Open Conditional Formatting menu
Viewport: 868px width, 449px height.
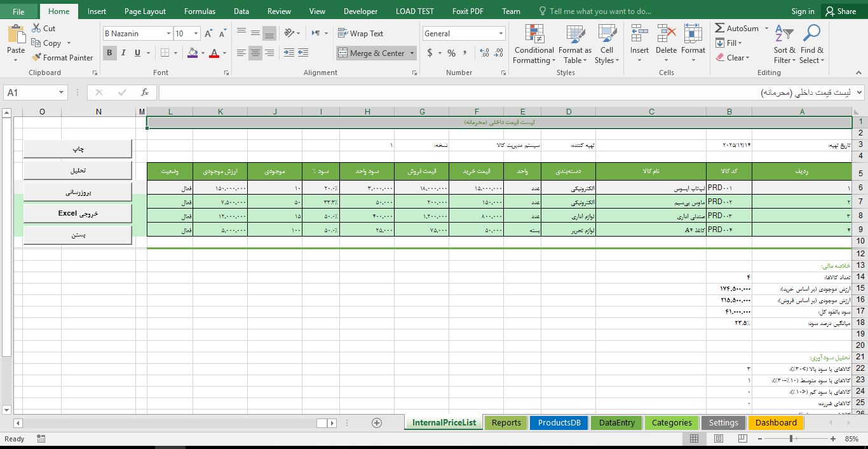[x=534, y=45]
